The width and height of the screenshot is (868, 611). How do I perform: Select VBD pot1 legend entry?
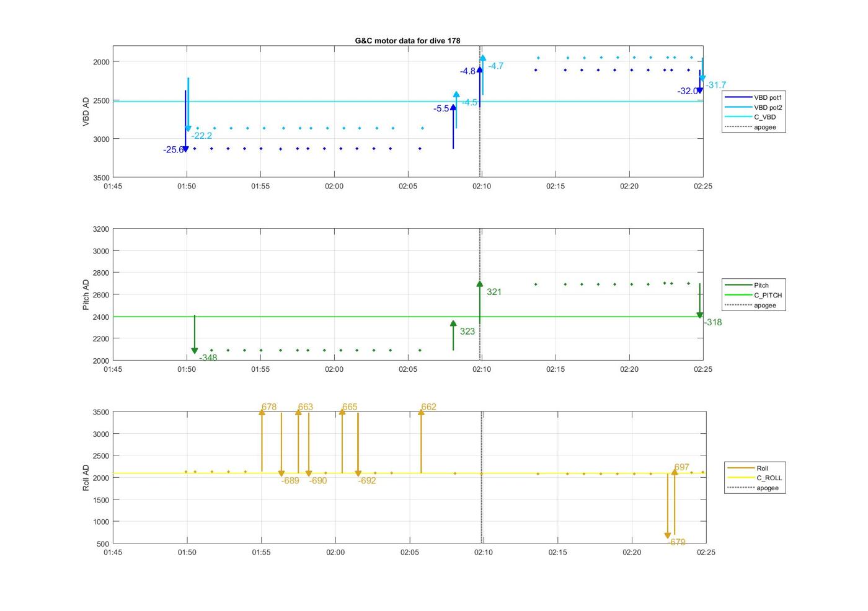(x=754, y=97)
